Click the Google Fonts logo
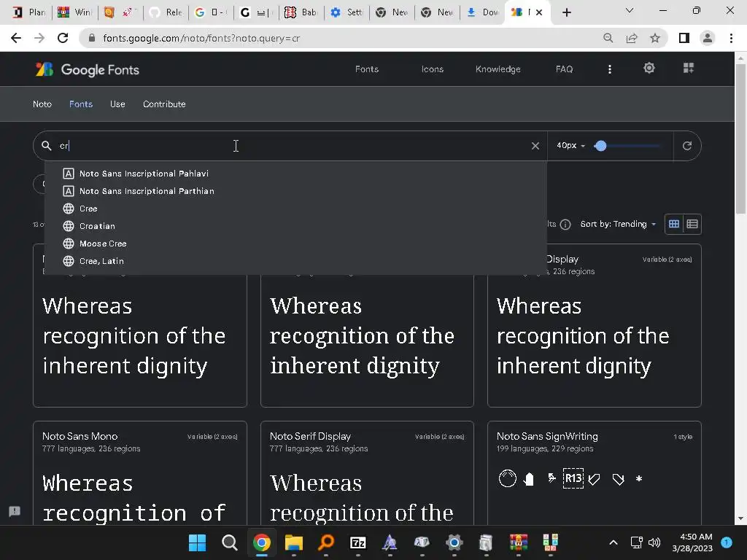 pyautogui.click(x=88, y=69)
